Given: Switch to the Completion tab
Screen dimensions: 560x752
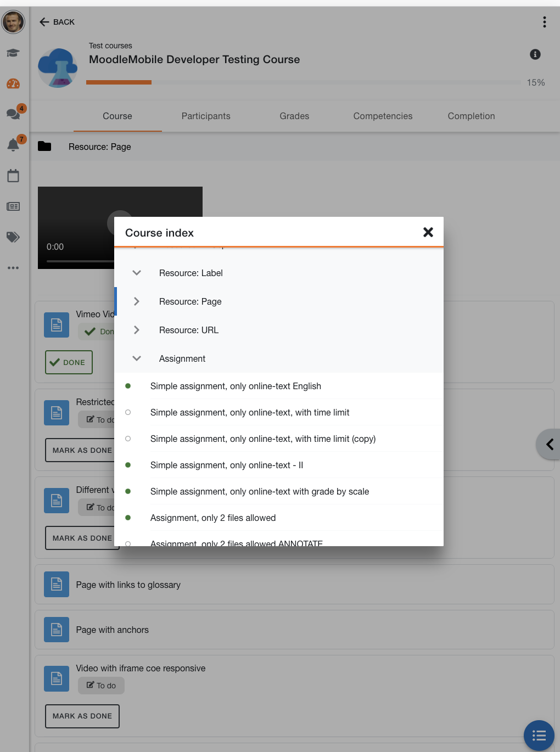Looking at the screenshot, I should 471,116.
